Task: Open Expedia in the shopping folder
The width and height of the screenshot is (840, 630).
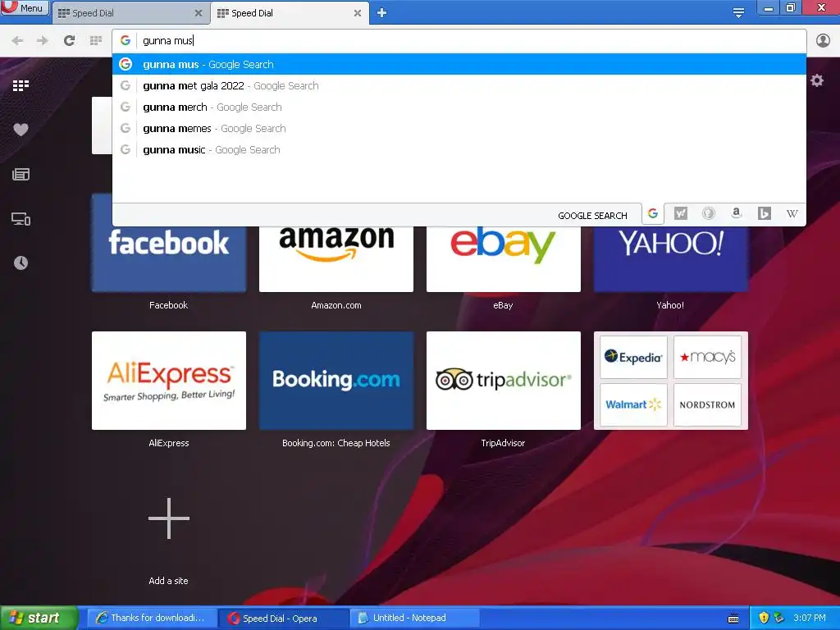Action: point(633,357)
